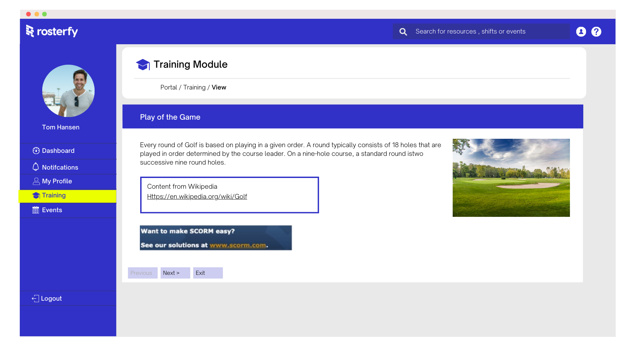Minimize the window with the yellow button
This screenshot has height=362, width=644.
37,14
